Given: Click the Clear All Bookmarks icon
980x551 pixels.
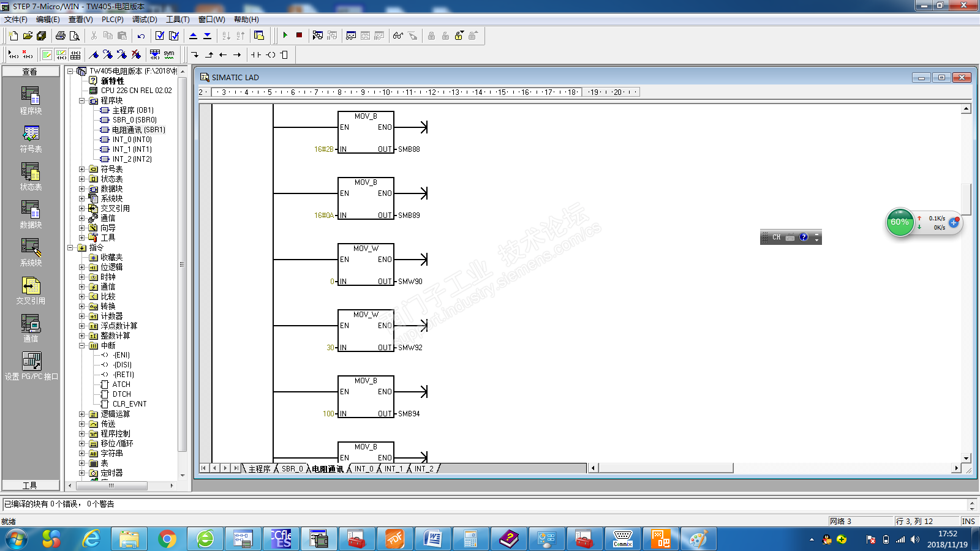Looking at the screenshot, I should coord(136,54).
